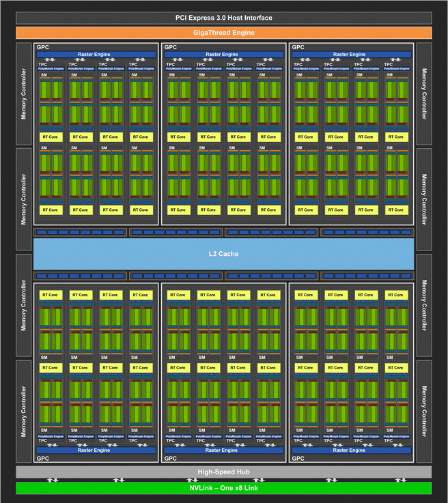
Task: Click the leftmost double arrow above the NVLink bar
Action: pos(53,480)
